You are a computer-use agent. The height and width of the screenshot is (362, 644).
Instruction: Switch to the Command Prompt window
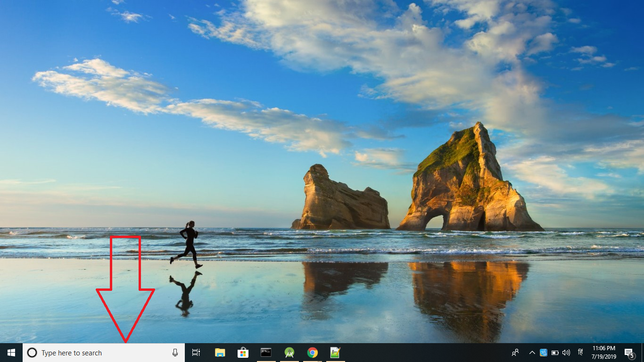266,353
